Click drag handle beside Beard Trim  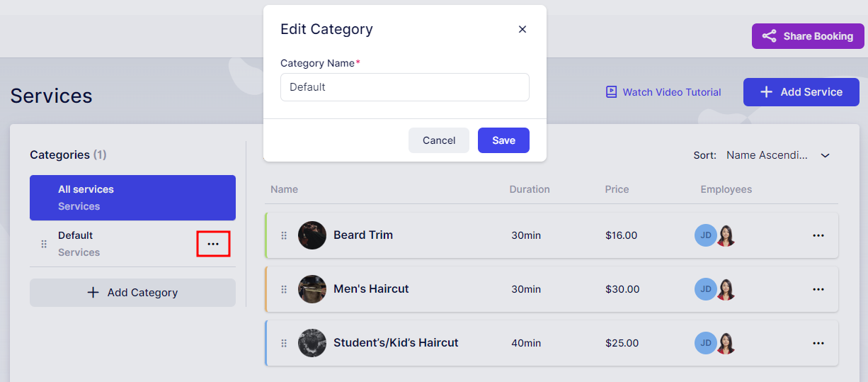pos(284,235)
